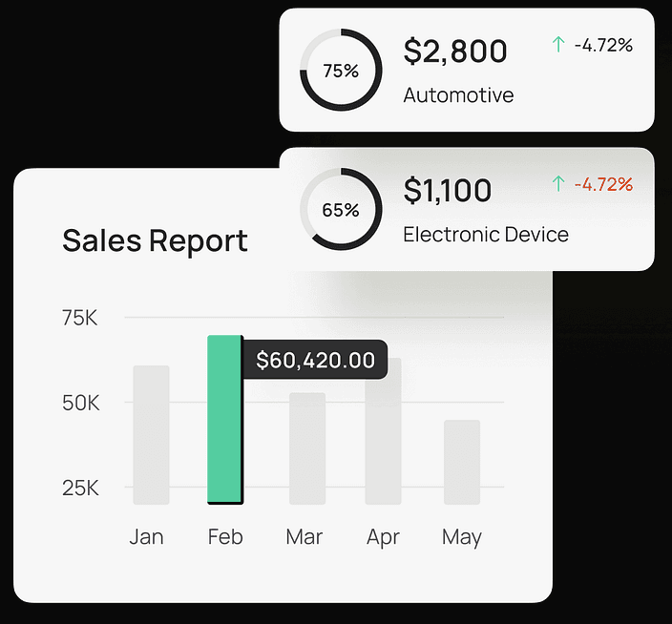
Task: Click the Electronic Device category label
Action: click(486, 234)
